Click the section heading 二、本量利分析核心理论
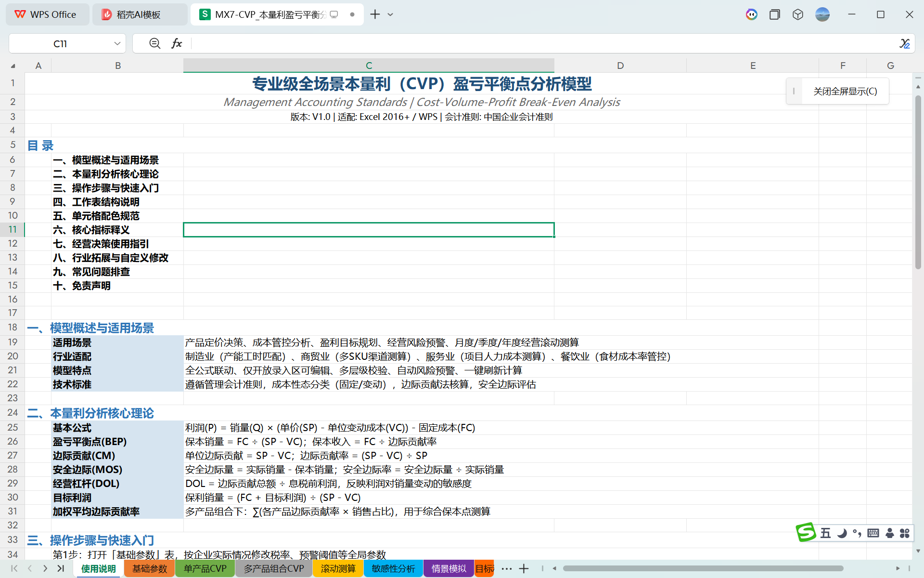Screen dimensions: 924x578 point(90,413)
